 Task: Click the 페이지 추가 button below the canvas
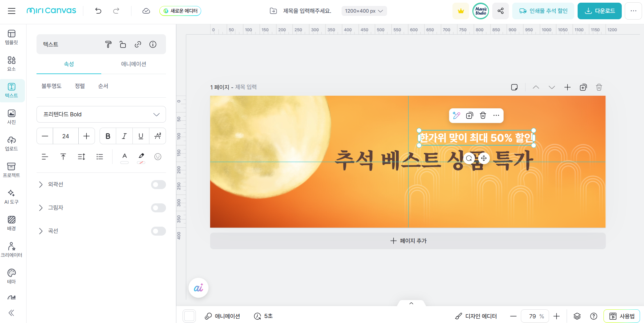(x=408, y=241)
